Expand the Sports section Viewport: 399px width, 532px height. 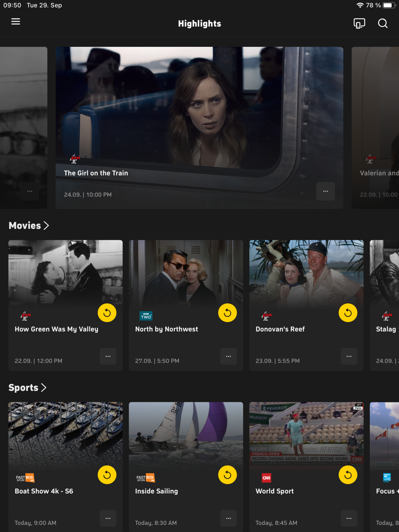28,388
